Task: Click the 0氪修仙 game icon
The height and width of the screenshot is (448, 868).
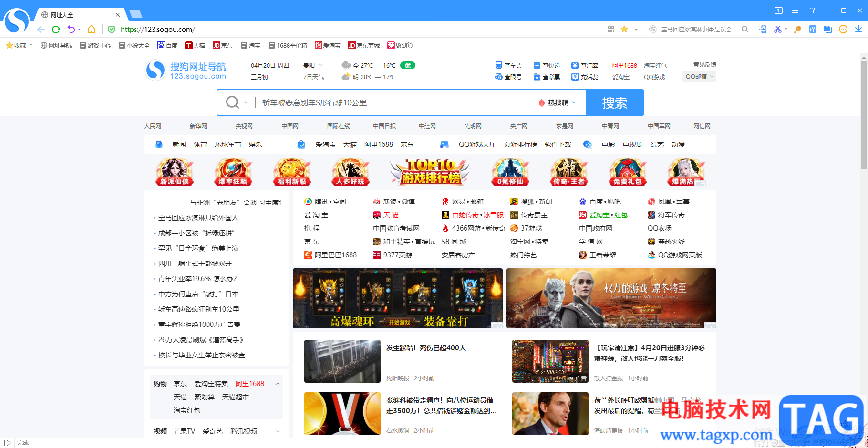Action: coord(510,172)
